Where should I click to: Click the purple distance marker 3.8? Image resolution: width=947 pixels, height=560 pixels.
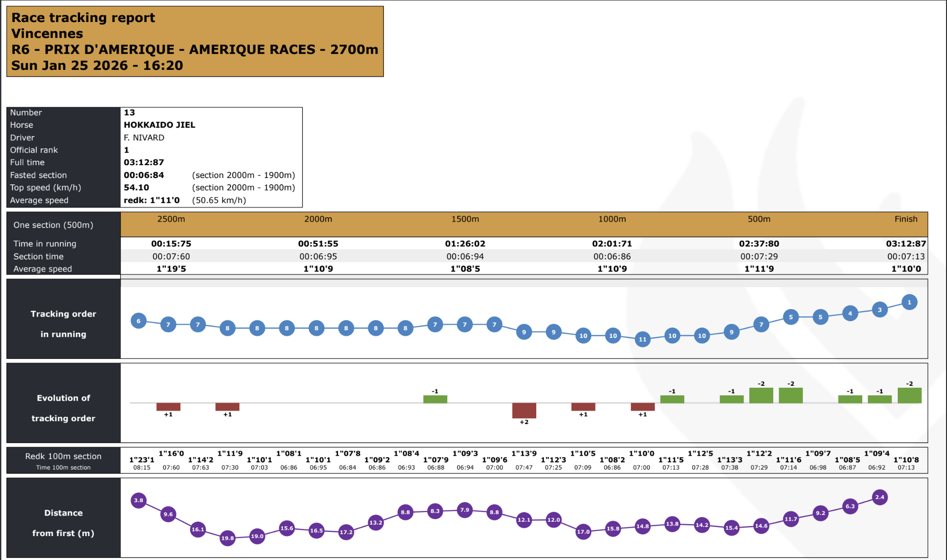point(138,500)
